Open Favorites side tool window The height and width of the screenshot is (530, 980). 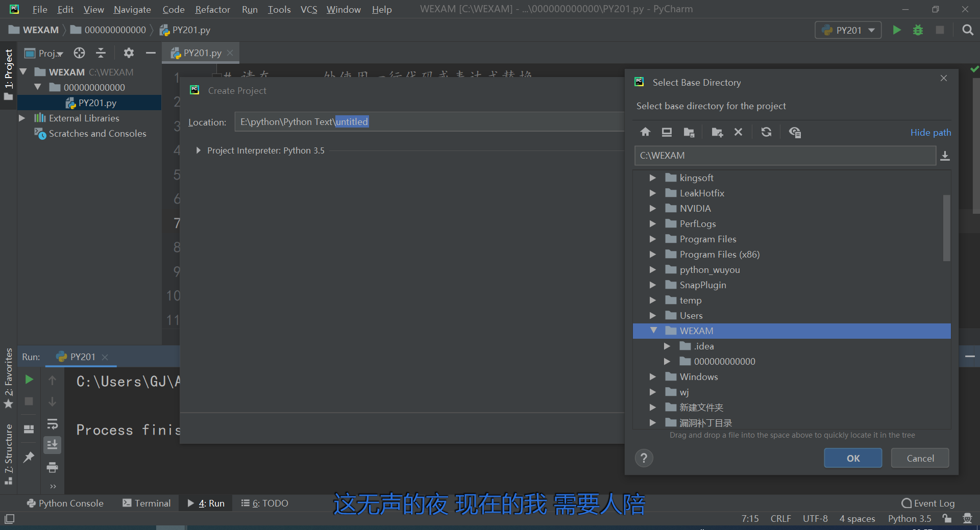pyautogui.click(x=8, y=378)
